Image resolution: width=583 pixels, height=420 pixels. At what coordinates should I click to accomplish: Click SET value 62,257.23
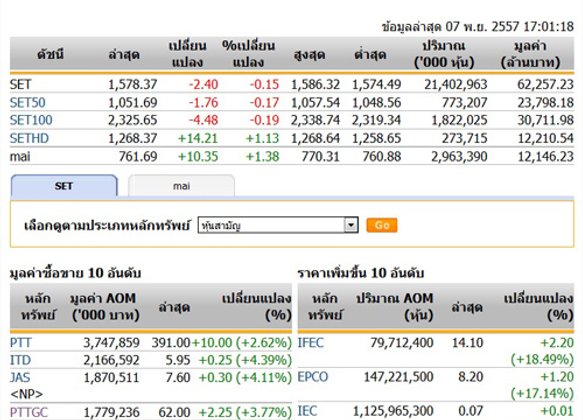pos(545,85)
